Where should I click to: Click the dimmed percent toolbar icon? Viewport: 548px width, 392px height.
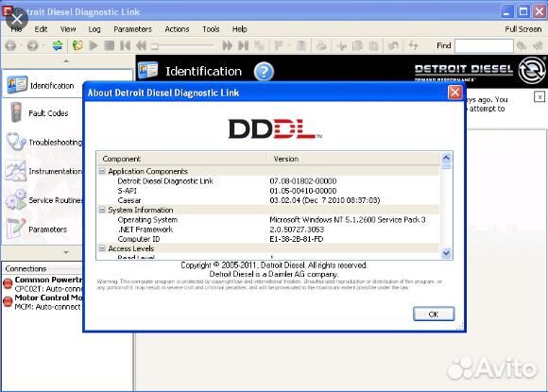tap(259, 45)
